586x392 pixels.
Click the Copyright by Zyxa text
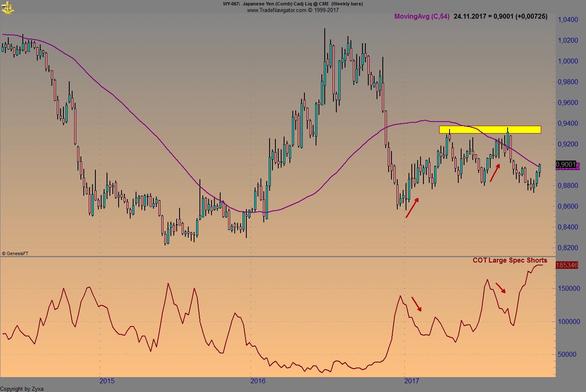[22, 389]
